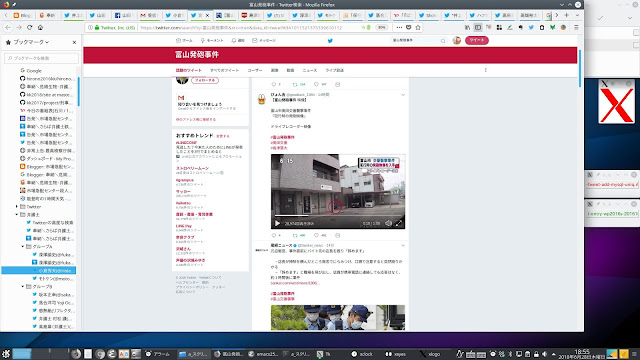Open a new tab with the plus button
Screen dimensions: 640x360
coord(567,15)
